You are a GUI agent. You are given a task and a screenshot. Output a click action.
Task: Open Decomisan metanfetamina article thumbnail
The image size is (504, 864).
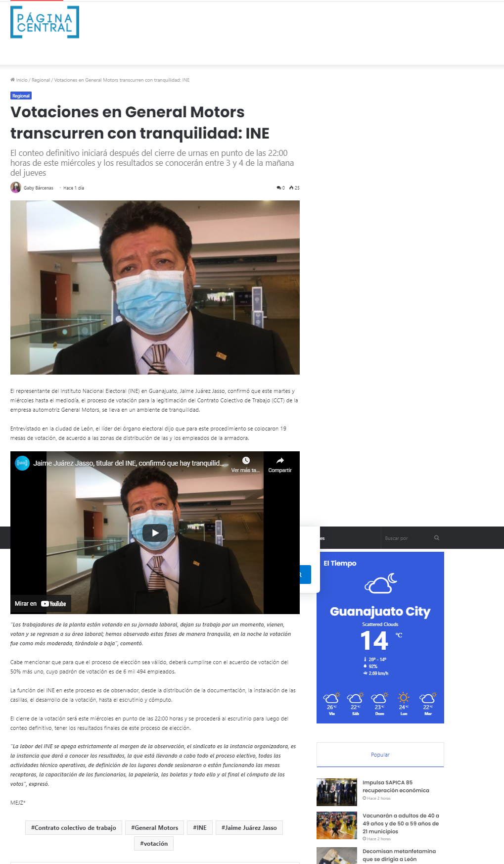tap(337, 856)
